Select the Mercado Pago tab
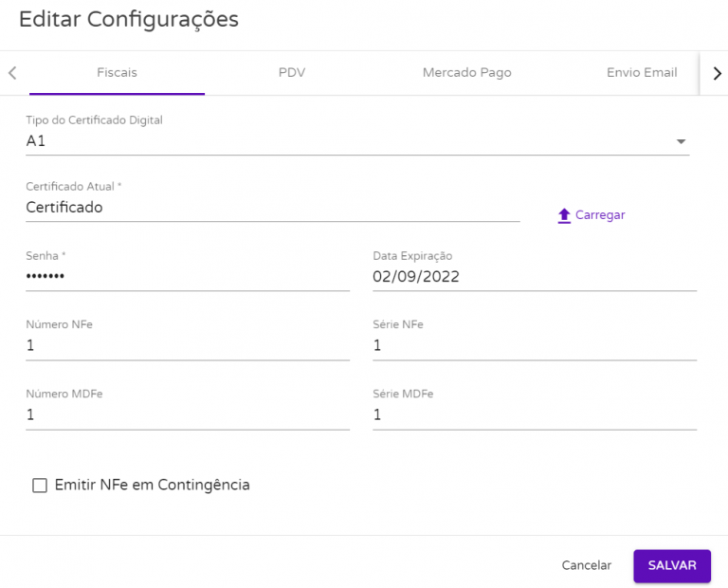This screenshot has height=588, width=728. pos(467,72)
